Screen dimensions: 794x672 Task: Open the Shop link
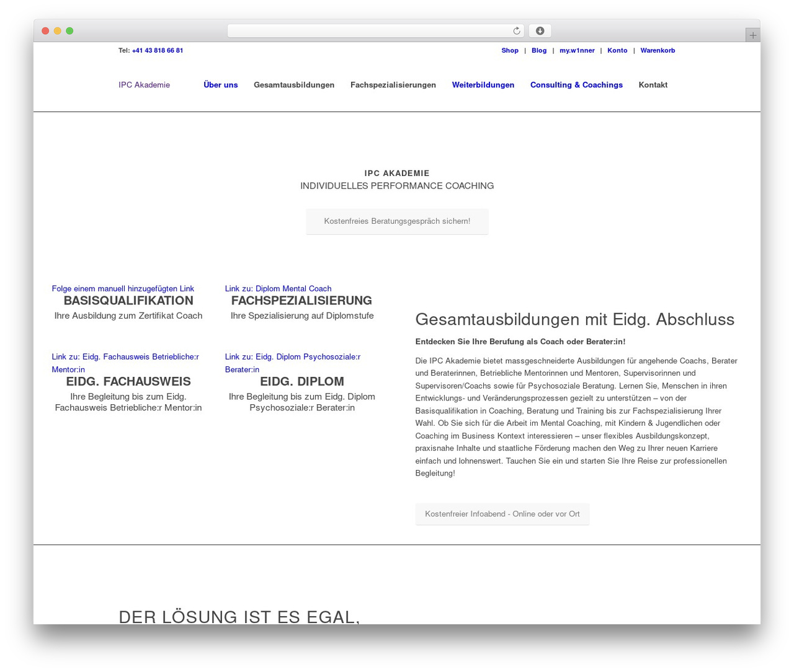tap(510, 51)
